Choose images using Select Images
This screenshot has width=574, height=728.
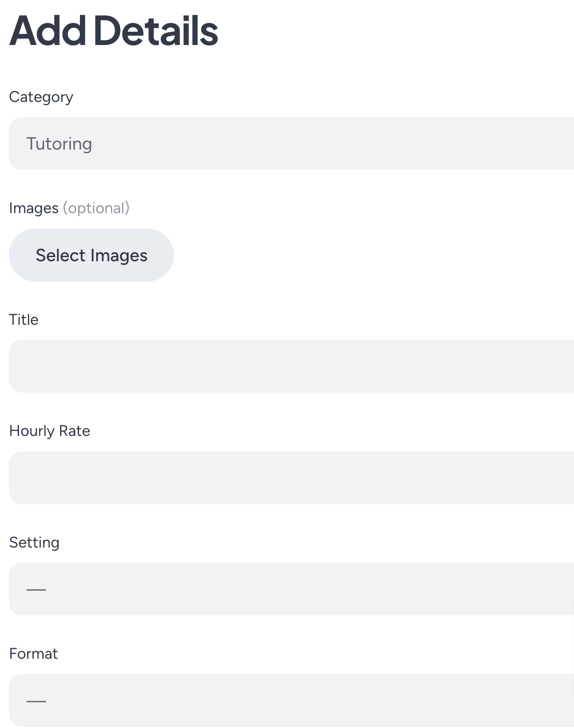click(x=91, y=255)
